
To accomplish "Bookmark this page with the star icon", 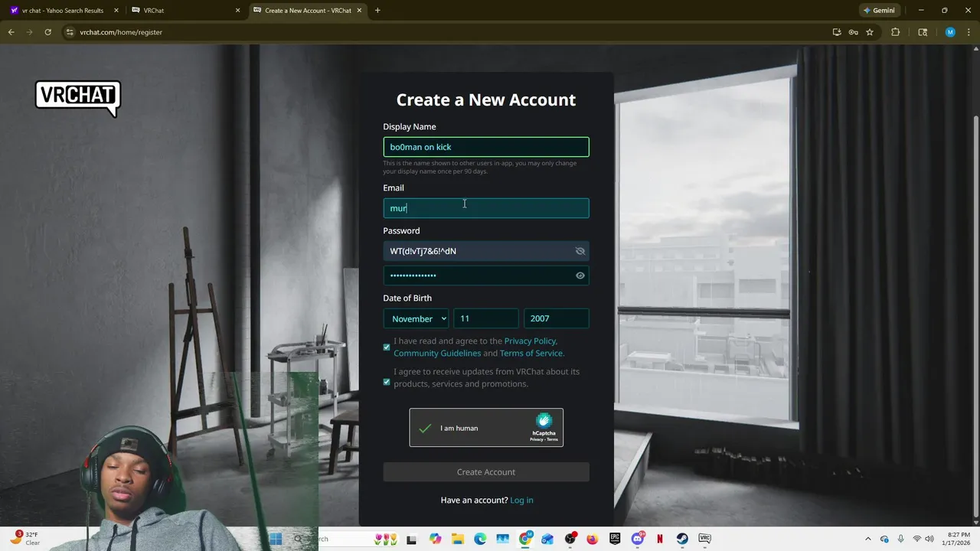I will [870, 32].
